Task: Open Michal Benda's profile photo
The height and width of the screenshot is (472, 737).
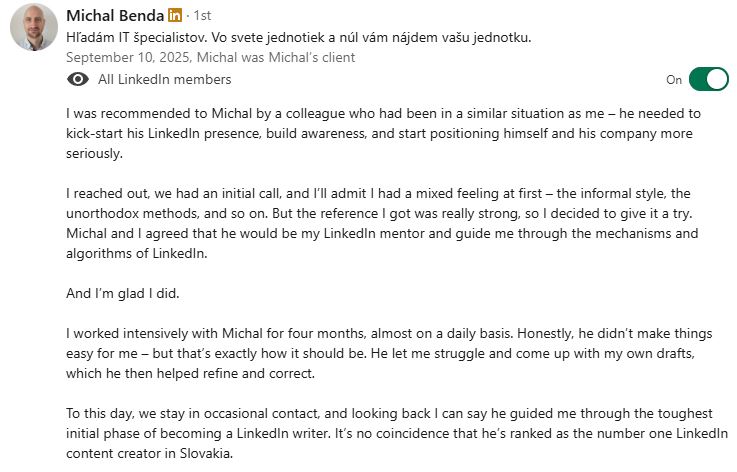Action: pos(33,27)
